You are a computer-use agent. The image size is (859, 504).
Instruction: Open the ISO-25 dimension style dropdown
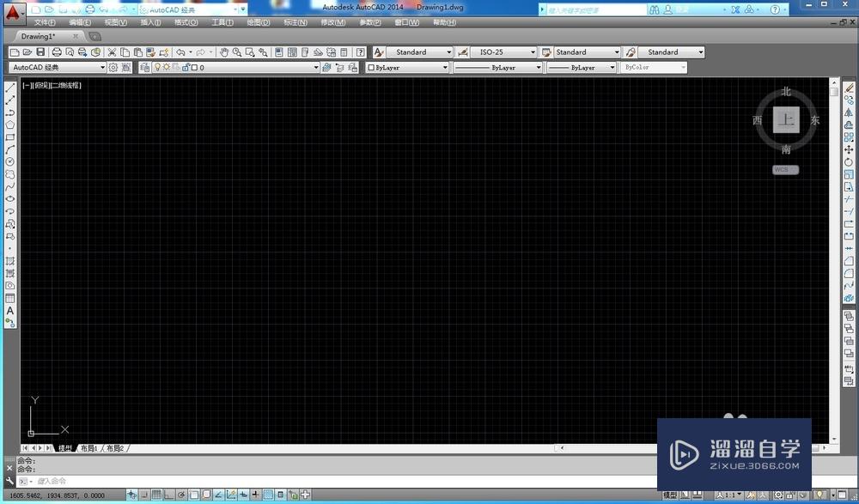[503, 52]
